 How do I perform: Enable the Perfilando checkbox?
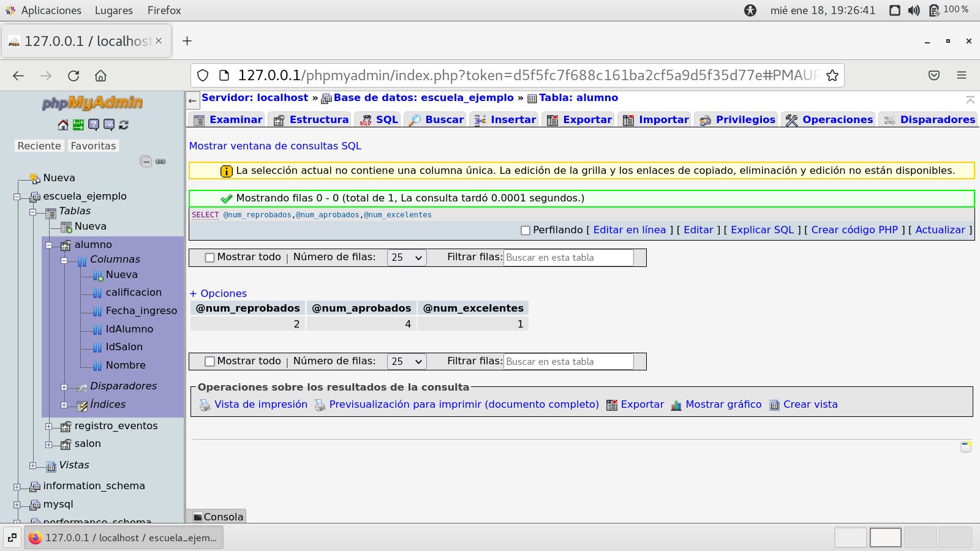[525, 231]
